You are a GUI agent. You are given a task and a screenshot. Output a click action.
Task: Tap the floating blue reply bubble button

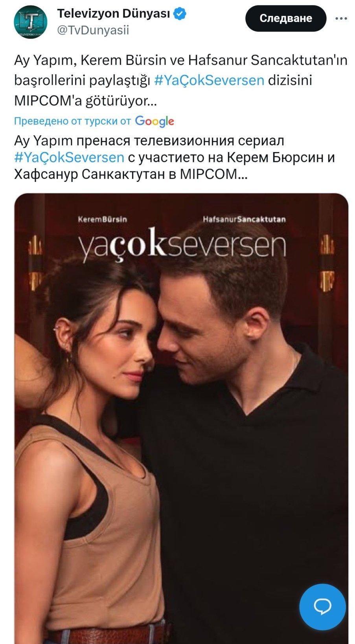pyautogui.click(x=322, y=607)
